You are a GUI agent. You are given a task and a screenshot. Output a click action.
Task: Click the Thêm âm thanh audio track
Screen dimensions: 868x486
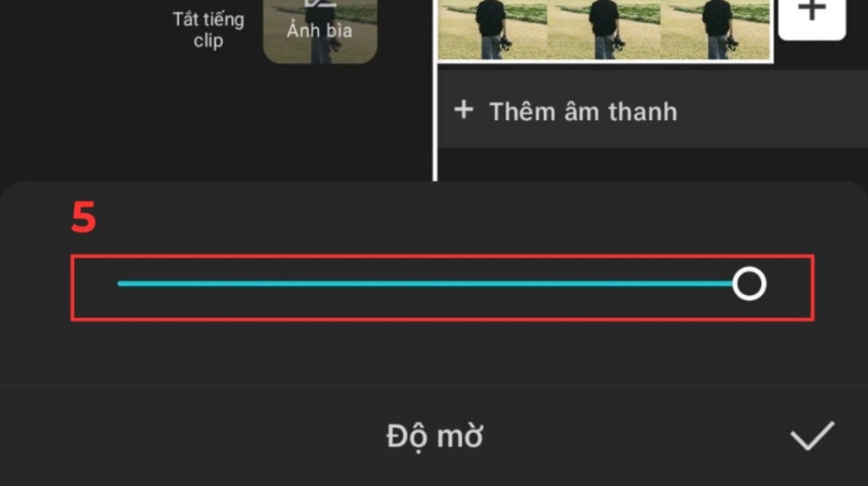pos(652,109)
